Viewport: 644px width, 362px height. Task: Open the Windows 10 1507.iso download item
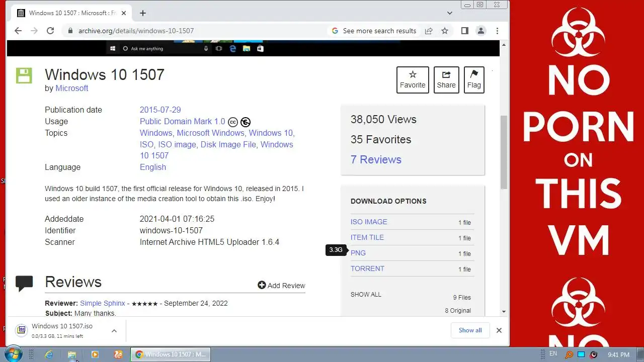[x=62, y=330]
